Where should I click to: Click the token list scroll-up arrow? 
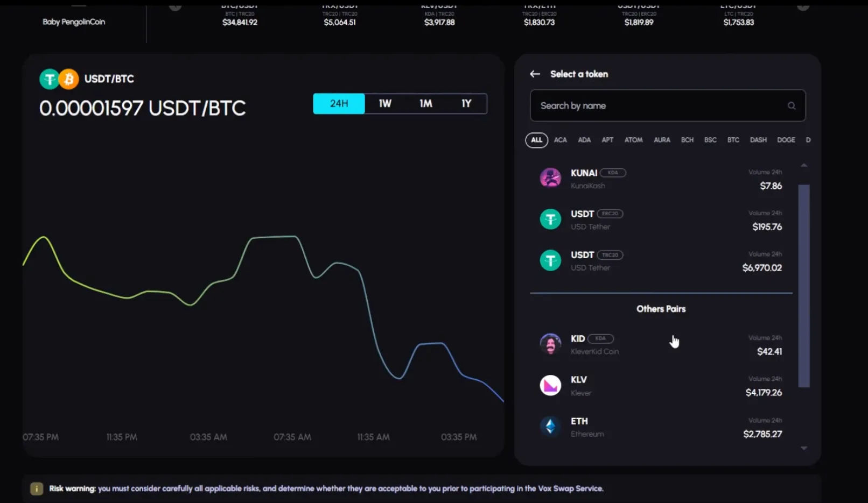(804, 166)
